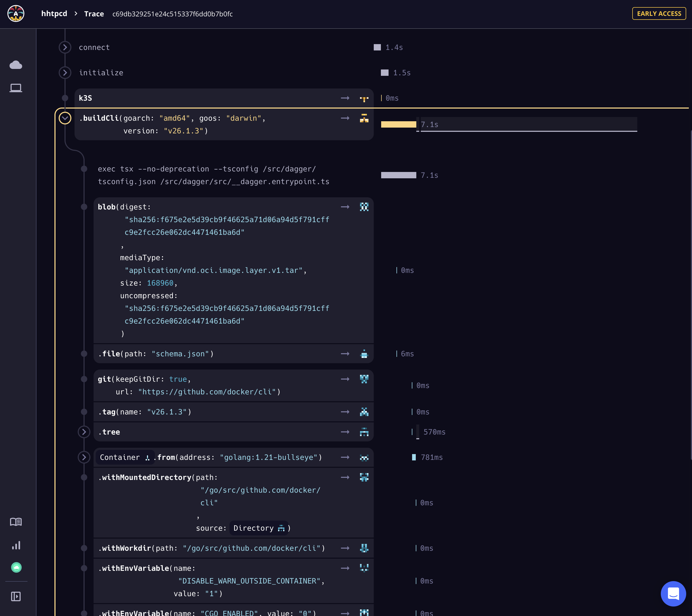Open the laptop icon in sidebar
Image resolution: width=692 pixels, height=616 pixels.
16,88
